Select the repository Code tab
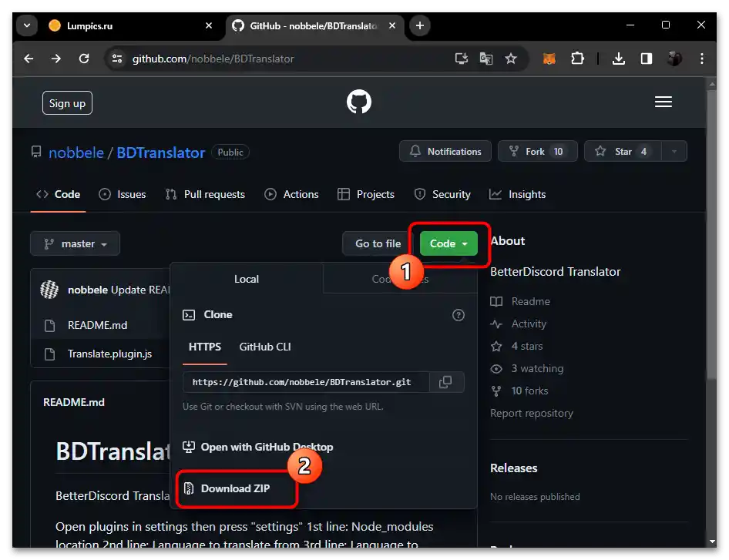This screenshot has height=560, width=729. click(x=58, y=194)
